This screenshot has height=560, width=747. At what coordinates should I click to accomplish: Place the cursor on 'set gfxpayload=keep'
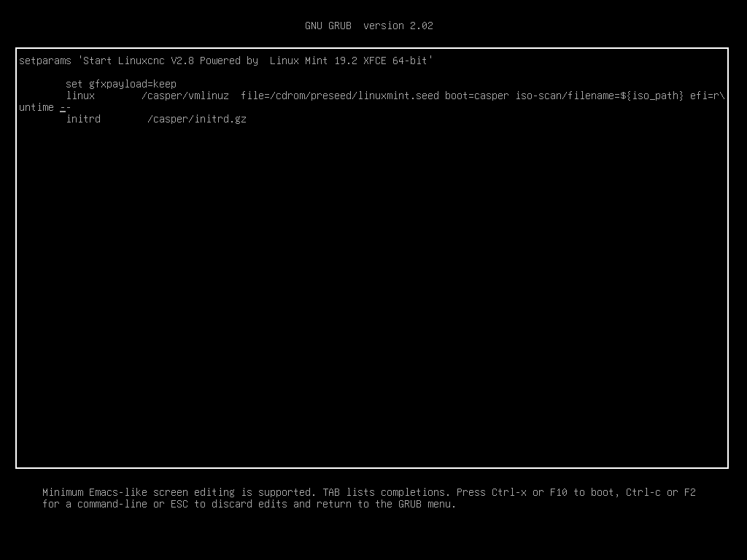[121, 85]
